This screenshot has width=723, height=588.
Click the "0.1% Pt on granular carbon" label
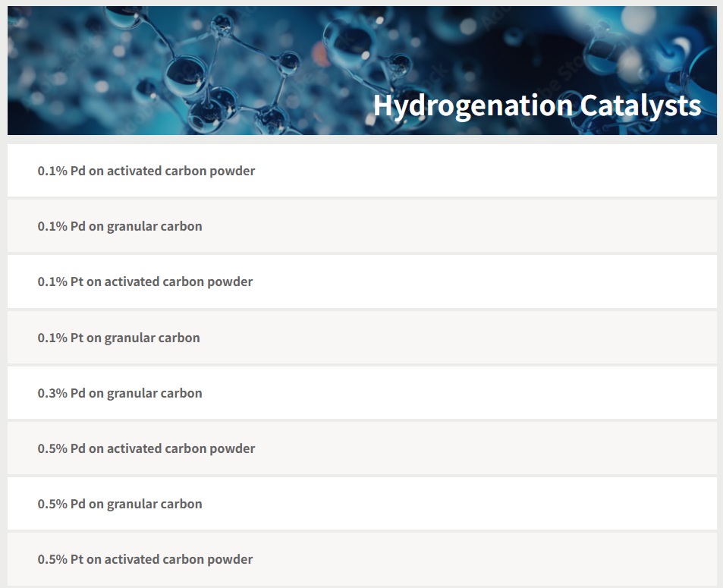[118, 338]
